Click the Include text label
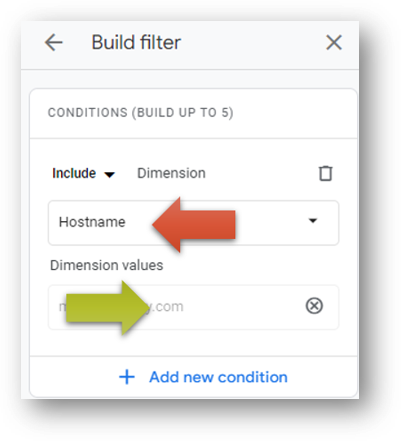This screenshot has height=441, width=401. (x=74, y=173)
